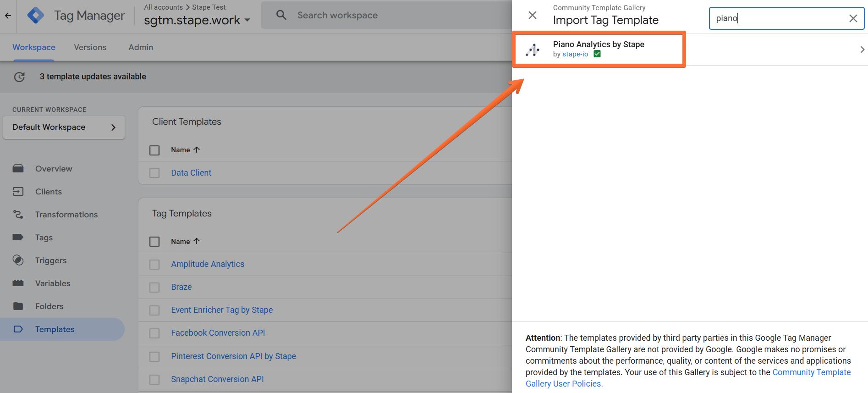Viewport: 868px width, 393px height.
Task: Click the 3 template updates available text
Action: (x=93, y=77)
